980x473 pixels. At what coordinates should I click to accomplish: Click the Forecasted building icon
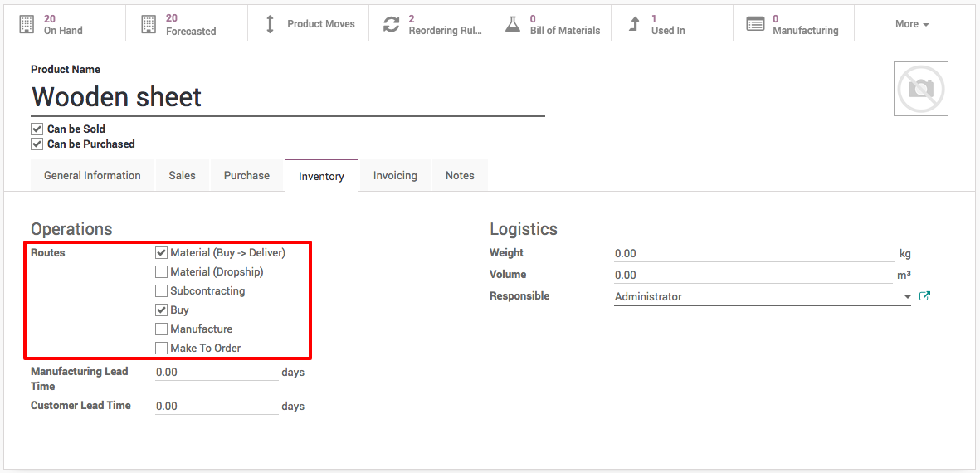(x=149, y=24)
